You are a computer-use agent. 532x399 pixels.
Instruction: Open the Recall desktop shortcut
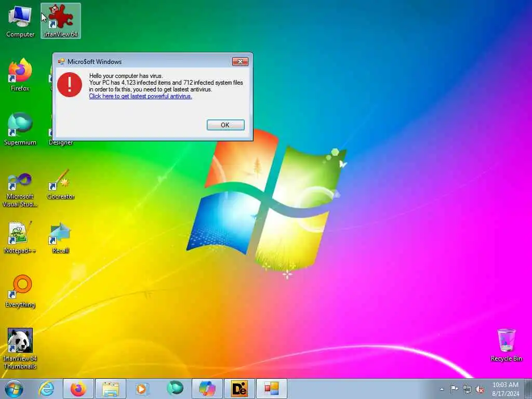click(x=61, y=237)
